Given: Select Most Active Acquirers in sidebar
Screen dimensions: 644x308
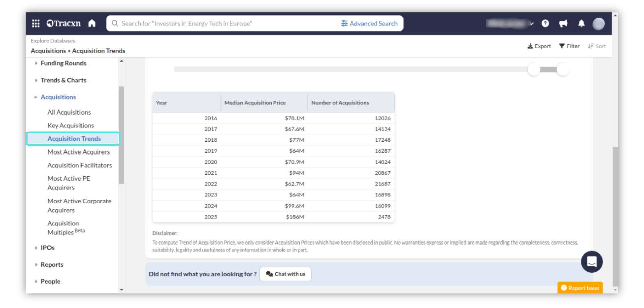Looking at the screenshot, I should (78, 152).
